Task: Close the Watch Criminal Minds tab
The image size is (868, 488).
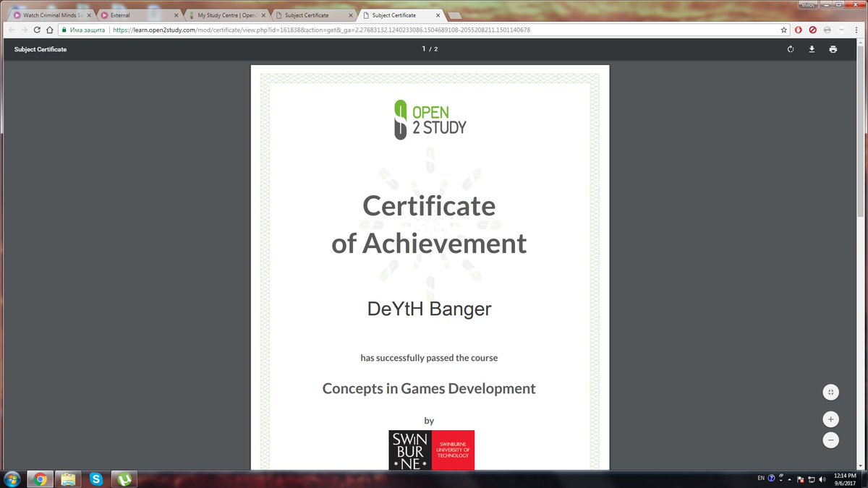Action: click(x=88, y=15)
